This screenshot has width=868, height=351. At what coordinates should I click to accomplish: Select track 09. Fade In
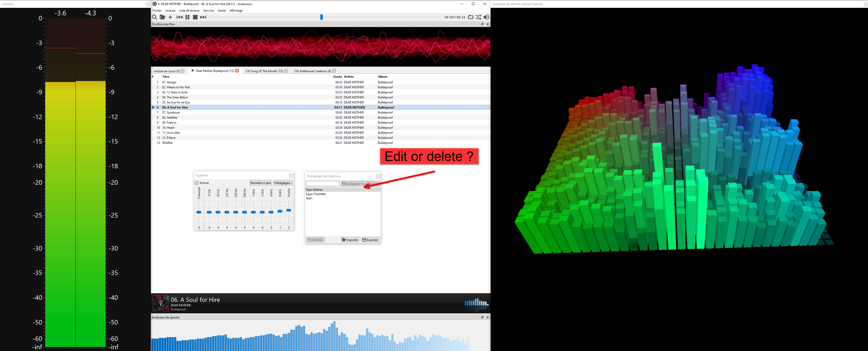320,122
